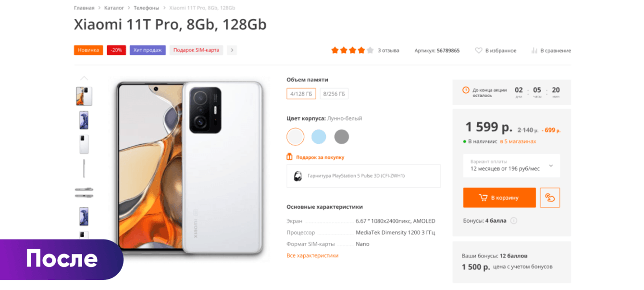Choose the gray body color
644x290 pixels.
[342, 137]
